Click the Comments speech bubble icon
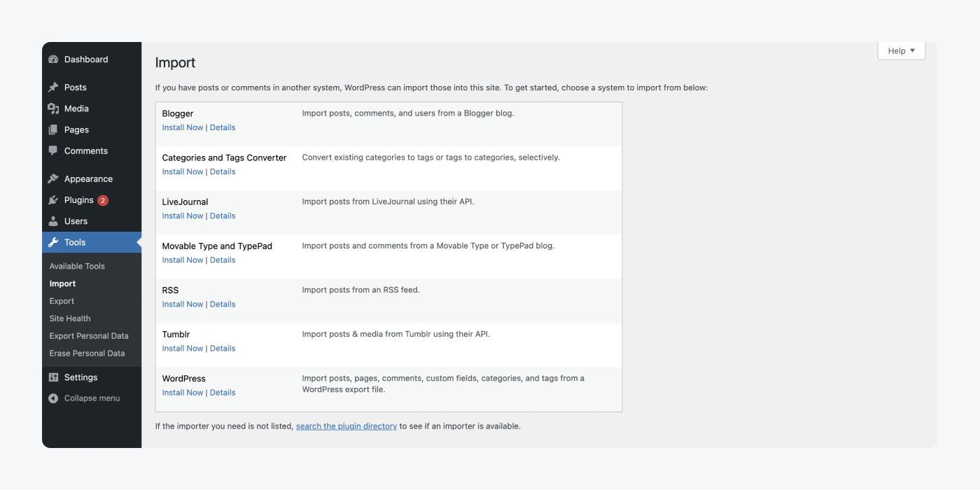980x490 pixels. pos(54,150)
